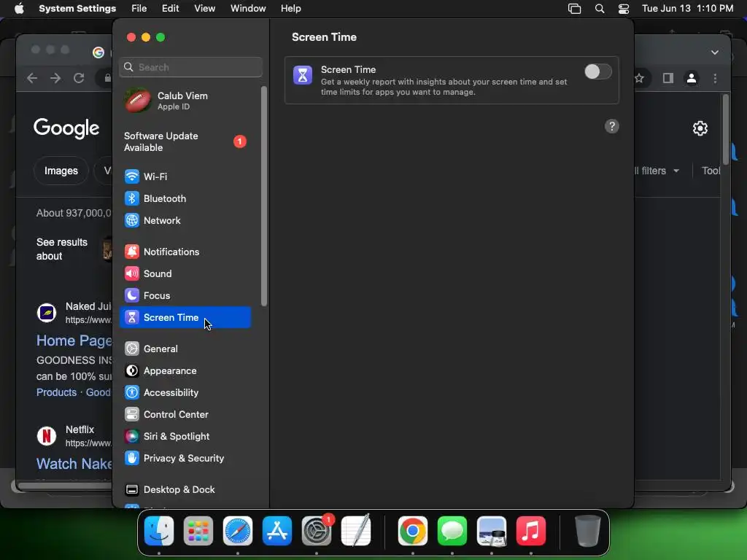Click the Google logo in Chrome
Image resolution: width=747 pixels, height=560 pixels.
pos(66,128)
